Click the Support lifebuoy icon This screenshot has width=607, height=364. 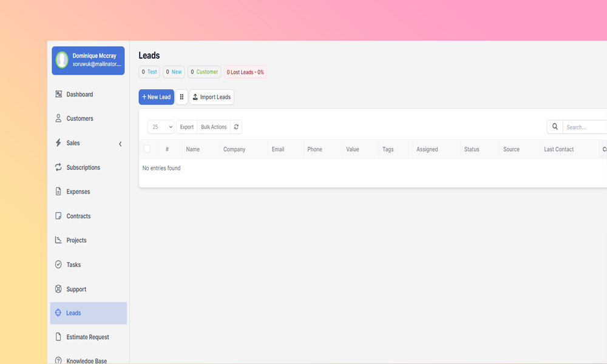pos(58,289)
